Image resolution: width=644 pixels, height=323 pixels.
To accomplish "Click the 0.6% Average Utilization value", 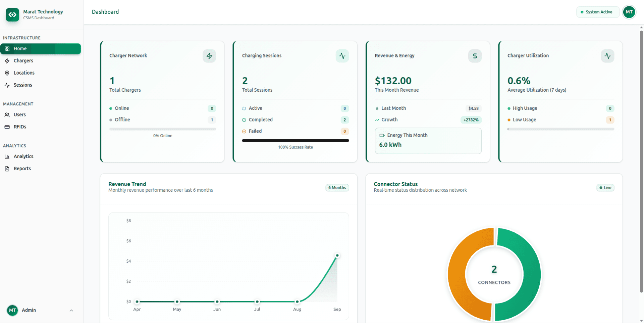I will pos(519,81).
